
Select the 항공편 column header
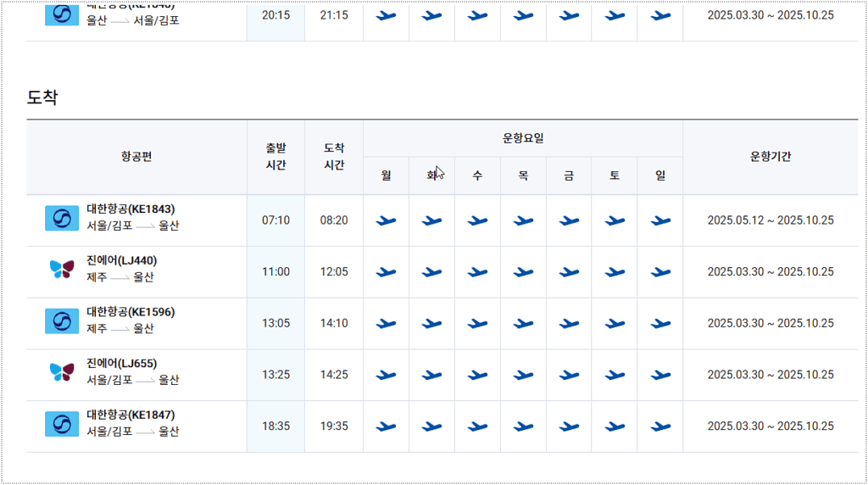(x=136, y=157)
